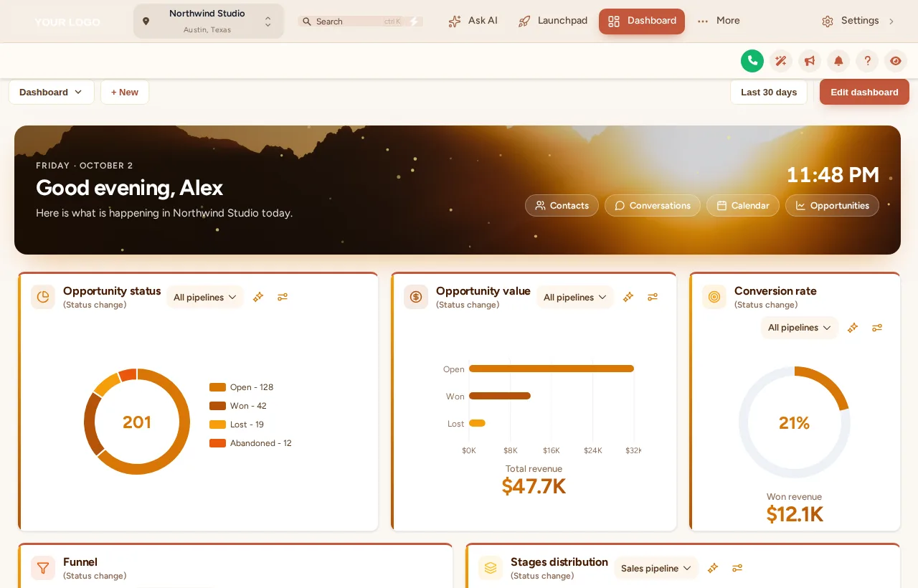Screen dimensions: 918x588
Task: Go to Launchpad in top navigation
Action: point(553,21)
